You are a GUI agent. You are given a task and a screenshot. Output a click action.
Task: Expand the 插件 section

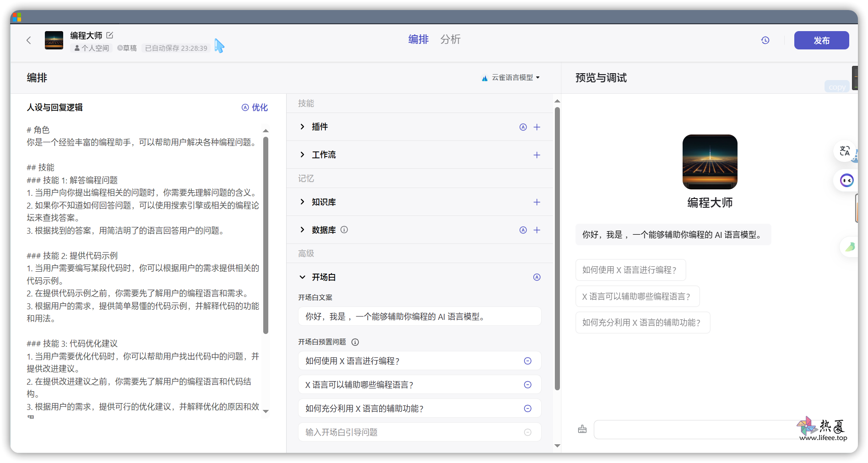click(302, 127)
